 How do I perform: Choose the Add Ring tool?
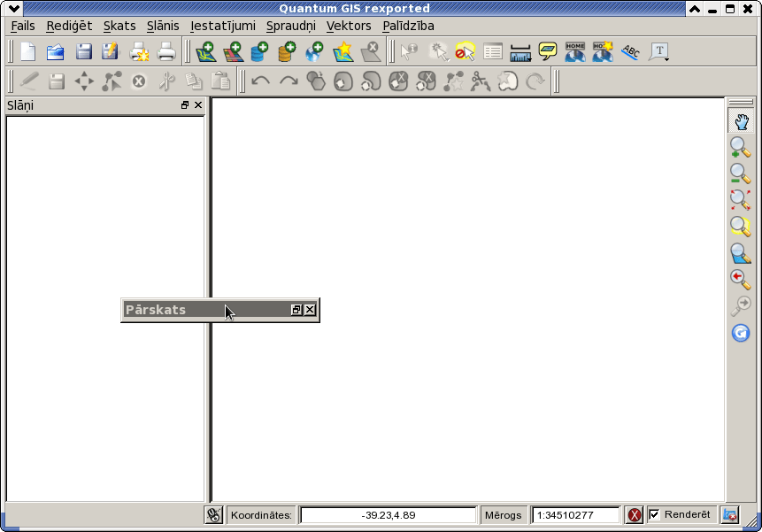tap(343, 81)
